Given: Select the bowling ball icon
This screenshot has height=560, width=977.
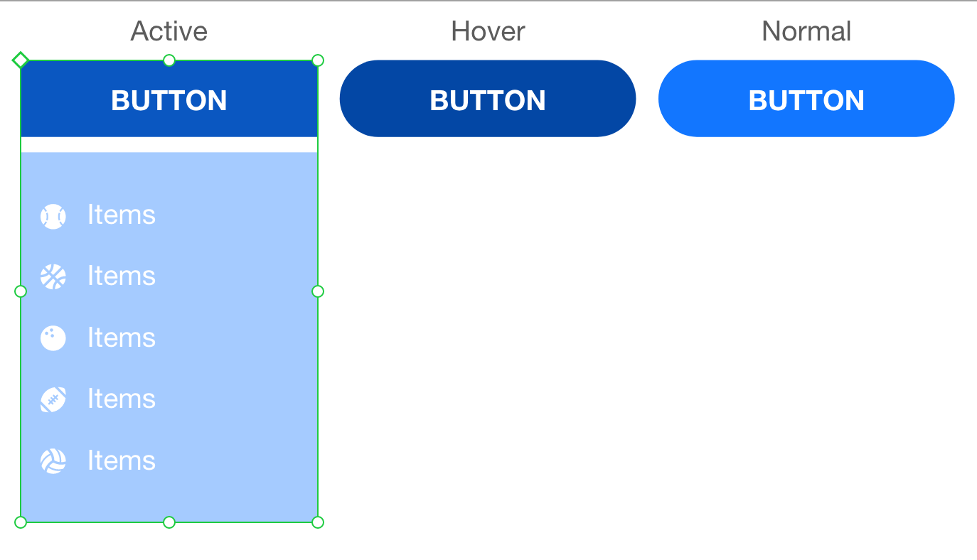Looking at the screenshot, I should pyautogui.click(x=53, y=338).
